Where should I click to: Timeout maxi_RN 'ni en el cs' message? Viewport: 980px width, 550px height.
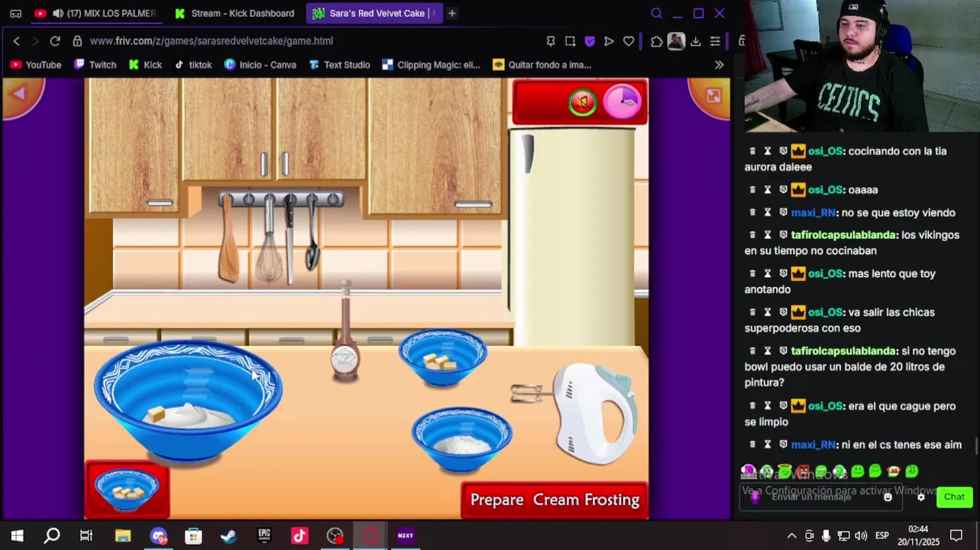tap(768, 444)
